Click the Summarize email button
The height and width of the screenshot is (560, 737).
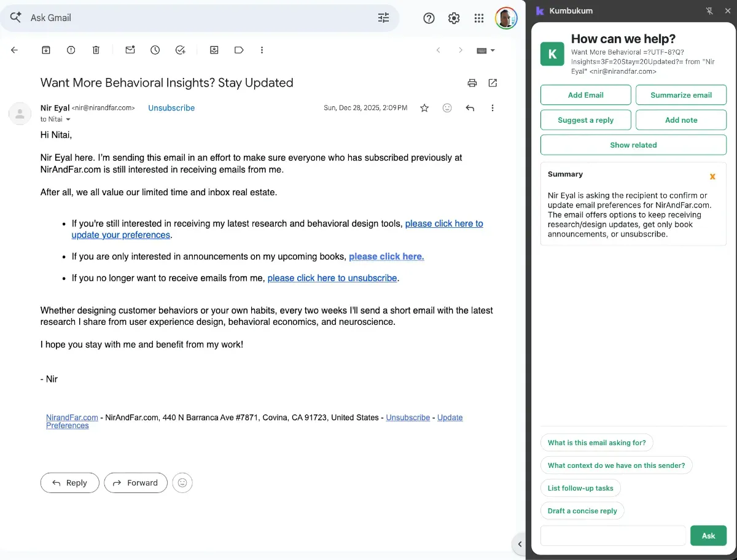tap(681, 95)
